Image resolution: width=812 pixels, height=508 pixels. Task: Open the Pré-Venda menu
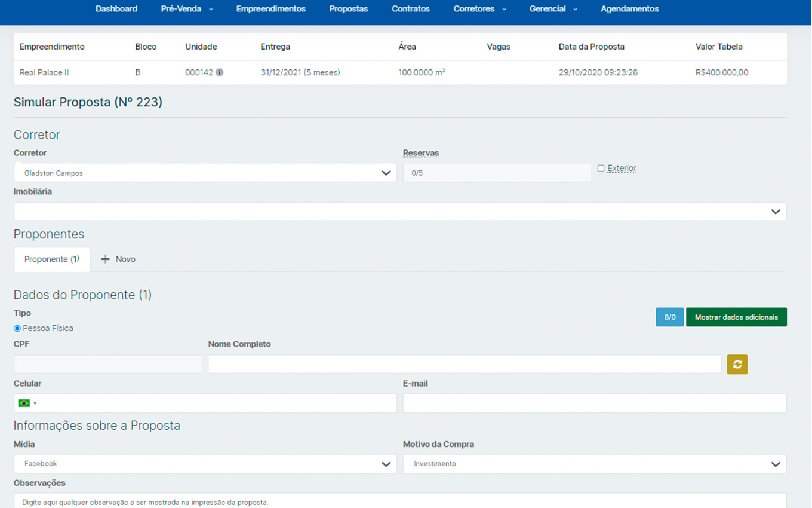pyautogui.click(x=186, y=9)
